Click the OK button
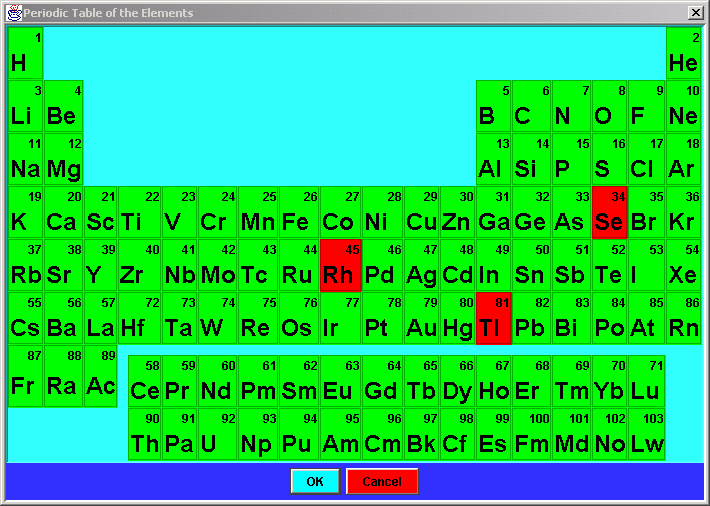Viewport: 710px width, 506px height. tap(315, 482)
